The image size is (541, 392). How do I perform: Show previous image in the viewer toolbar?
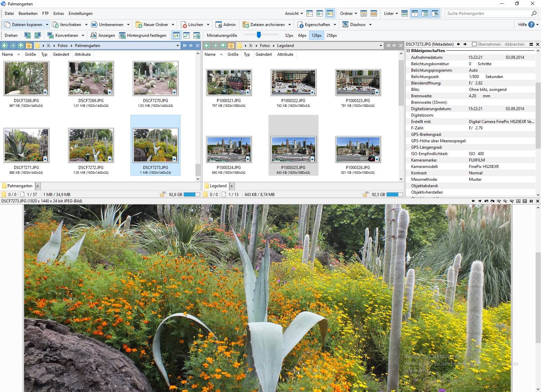[473, 201]
